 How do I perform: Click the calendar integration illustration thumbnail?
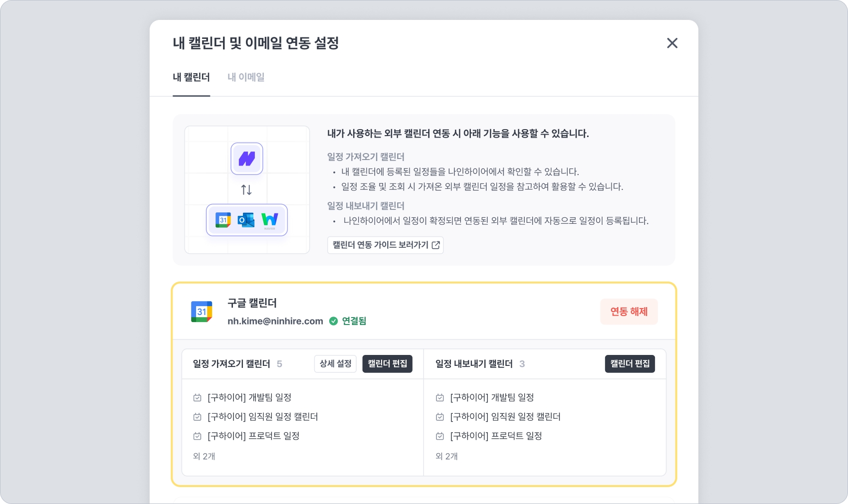[x=247, y=190]
